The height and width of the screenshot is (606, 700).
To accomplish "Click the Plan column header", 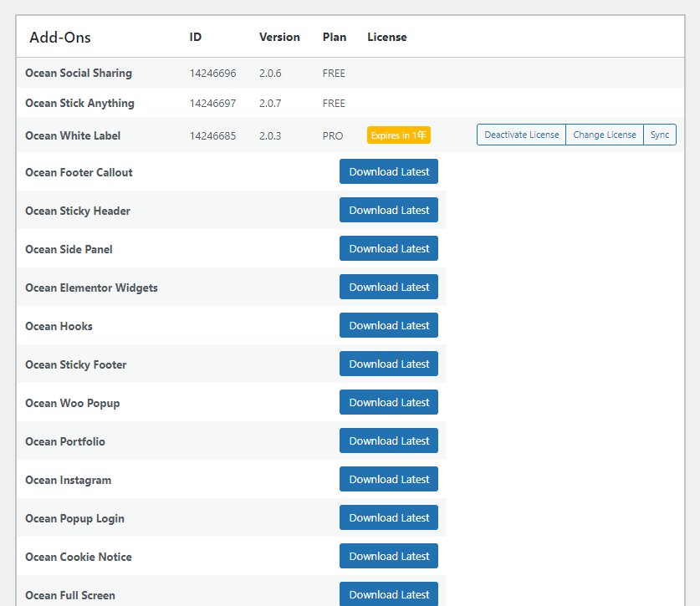I will (x=335, y=37).
